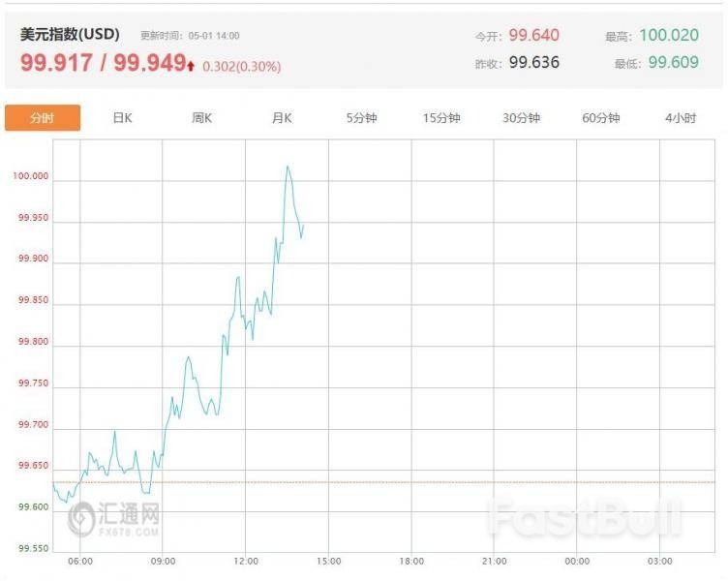Screen dimensions: 728x581
Task: Click the 昨收 value 99.636
Action: [534, 63]
